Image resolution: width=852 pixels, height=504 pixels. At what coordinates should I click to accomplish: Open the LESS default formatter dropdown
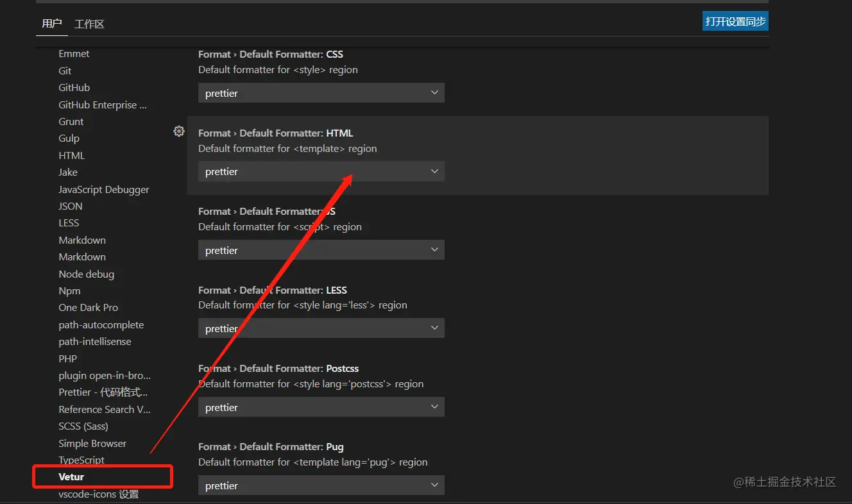[321, 328]
